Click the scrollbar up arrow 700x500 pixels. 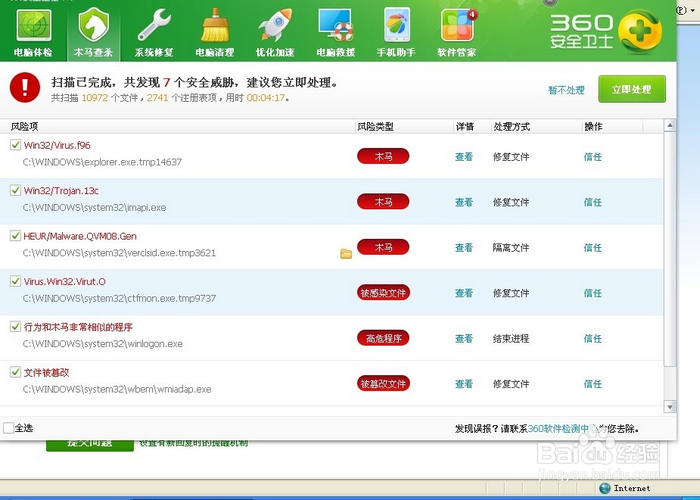(x=670, y=126)
